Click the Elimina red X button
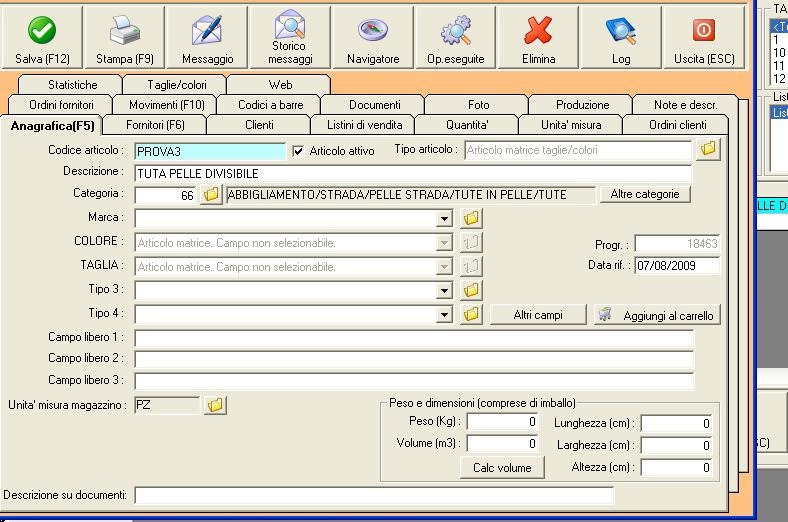This screenshot has height=522, width=788. 538,37
